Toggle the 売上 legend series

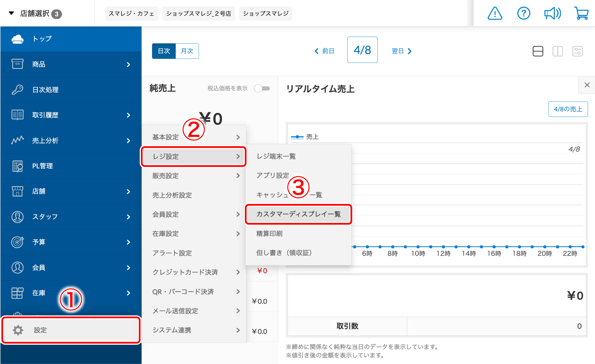click(305, 137)
